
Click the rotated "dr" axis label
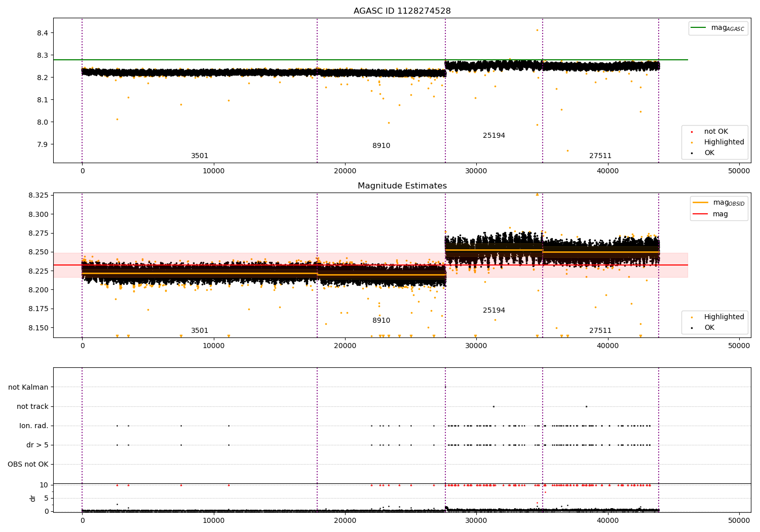[x=33, y=498]
